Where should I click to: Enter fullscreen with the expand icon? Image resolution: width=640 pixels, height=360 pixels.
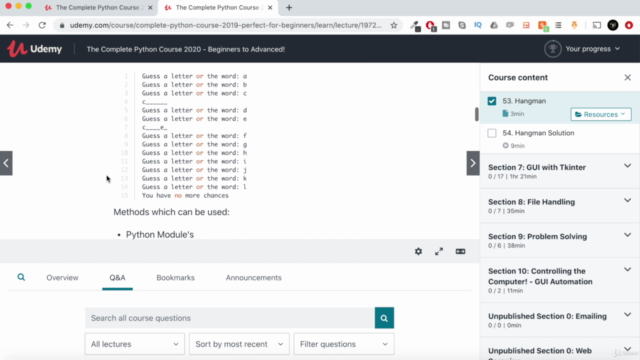[x=439, y=251]
